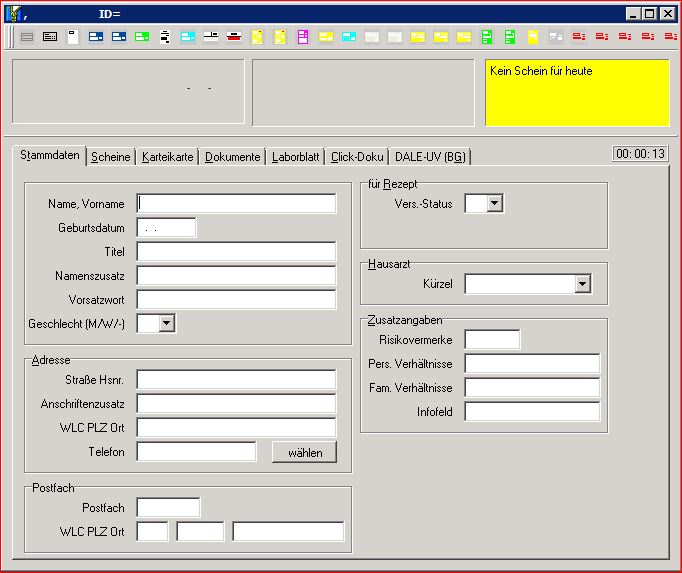Click the white blank page toolbar icon
The image size is (682, 573).
pos(73,37)
